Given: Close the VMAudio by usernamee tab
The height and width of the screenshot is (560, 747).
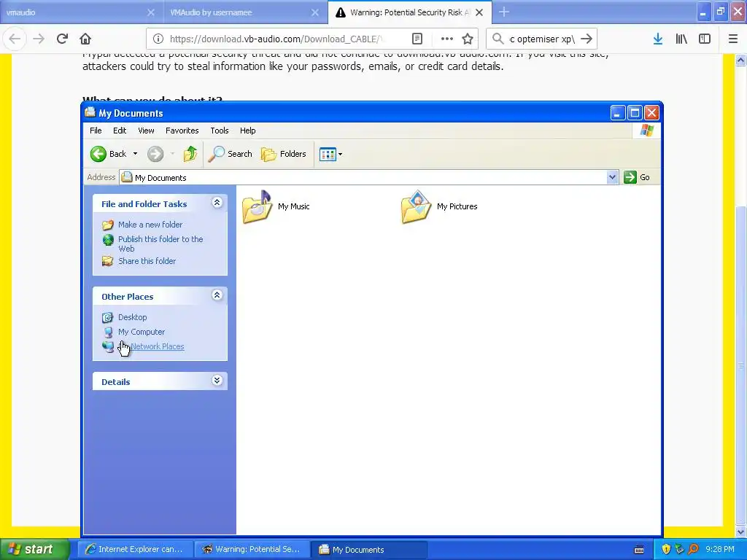Looking at the screenshot, I should point(315,12).
